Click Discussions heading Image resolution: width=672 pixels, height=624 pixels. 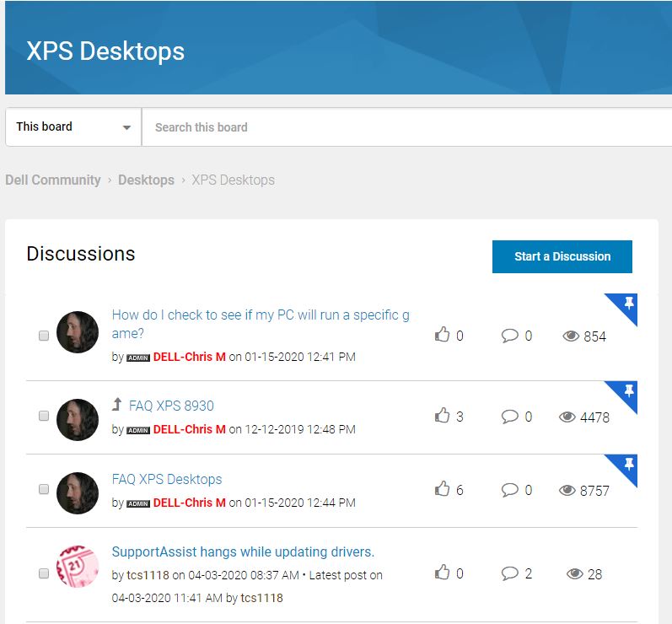[81, 254]
